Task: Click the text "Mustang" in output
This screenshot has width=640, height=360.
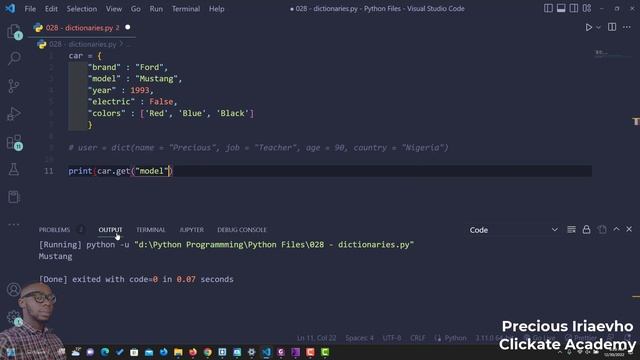Action: click(56, 256)
